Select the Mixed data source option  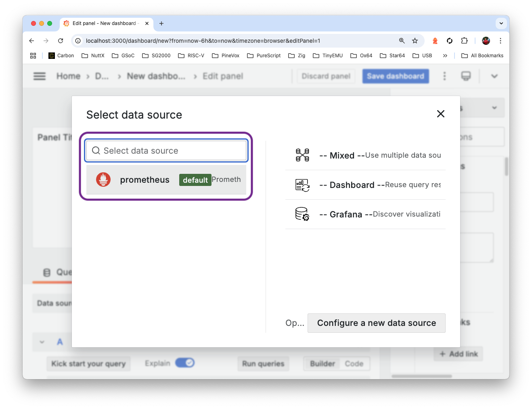pyautogui.click(x=365, y=155)
